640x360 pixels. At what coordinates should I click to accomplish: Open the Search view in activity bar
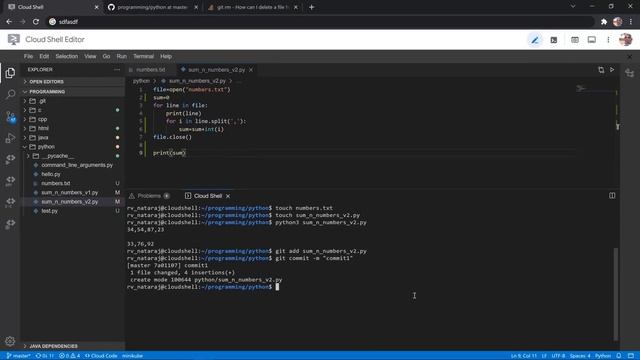pyautogui.click(x=10, y=94)
